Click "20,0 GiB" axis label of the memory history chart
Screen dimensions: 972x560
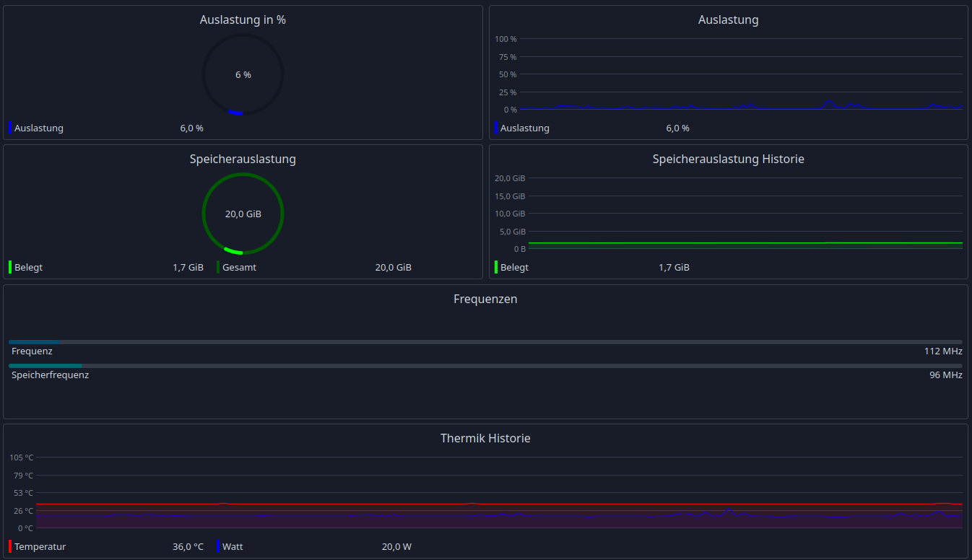tap(510, 178)
